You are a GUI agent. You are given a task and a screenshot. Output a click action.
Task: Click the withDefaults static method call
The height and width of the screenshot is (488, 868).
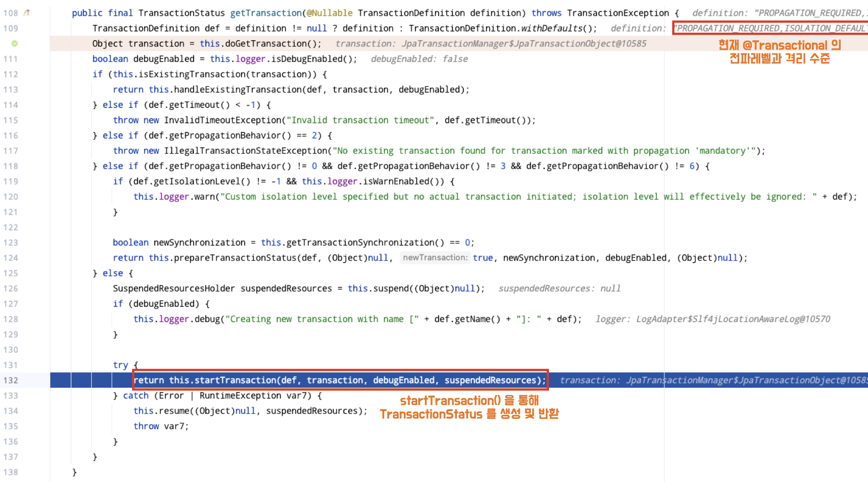pos(552,28)
